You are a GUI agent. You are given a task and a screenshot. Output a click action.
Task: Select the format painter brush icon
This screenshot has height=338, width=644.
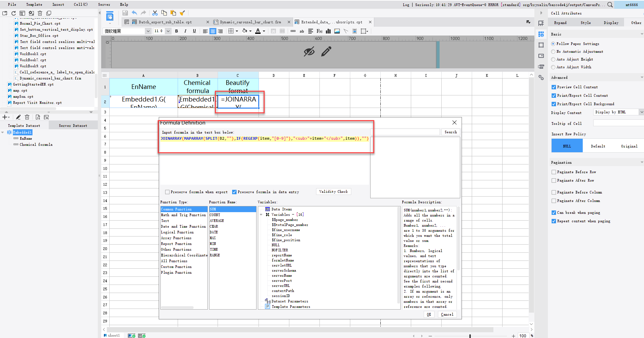182,13
